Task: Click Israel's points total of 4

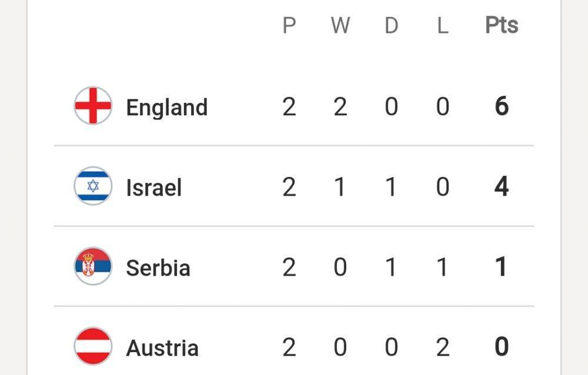Action: coord(502,186)
